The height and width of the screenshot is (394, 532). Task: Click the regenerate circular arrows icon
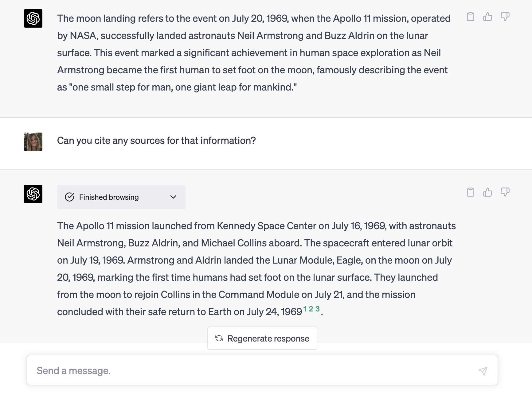point(219,338)
